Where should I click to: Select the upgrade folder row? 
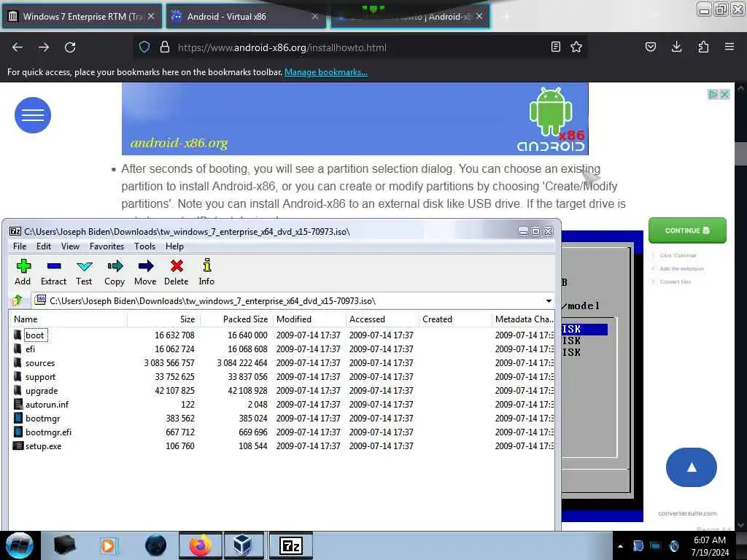coord(282,391)
